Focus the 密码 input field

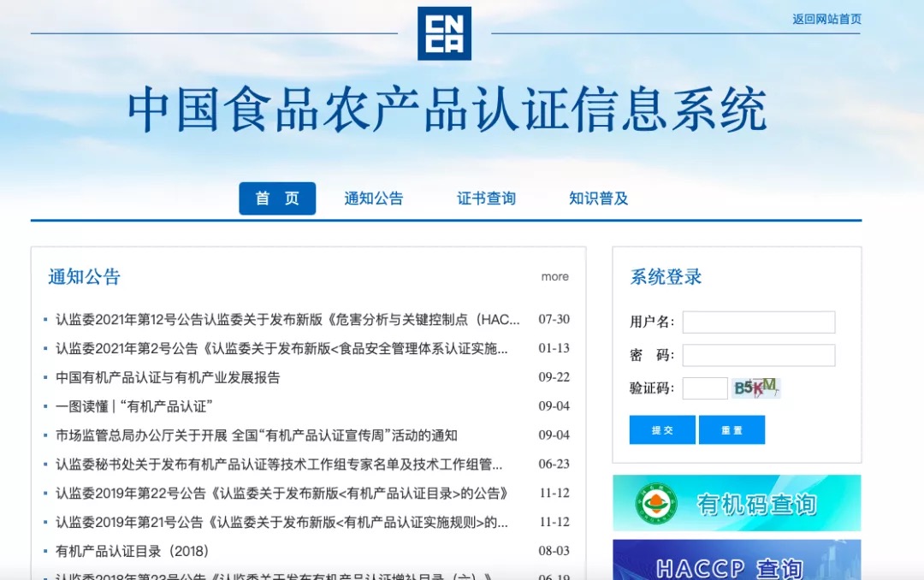(x=758, y=355)
